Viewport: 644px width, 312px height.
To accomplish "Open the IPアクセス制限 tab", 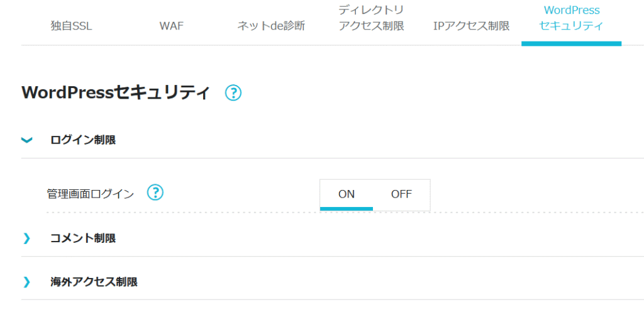I will (x=471, y=26).
